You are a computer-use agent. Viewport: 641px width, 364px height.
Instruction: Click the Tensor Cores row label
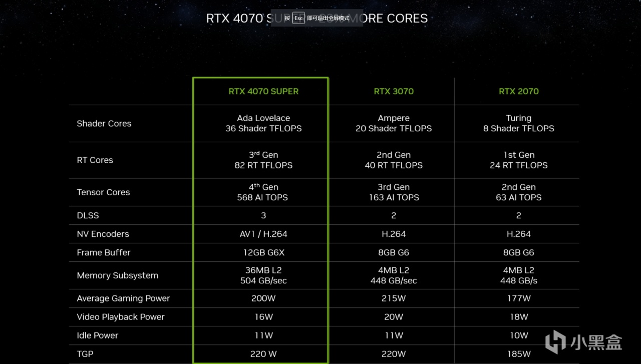coord(103,192)
